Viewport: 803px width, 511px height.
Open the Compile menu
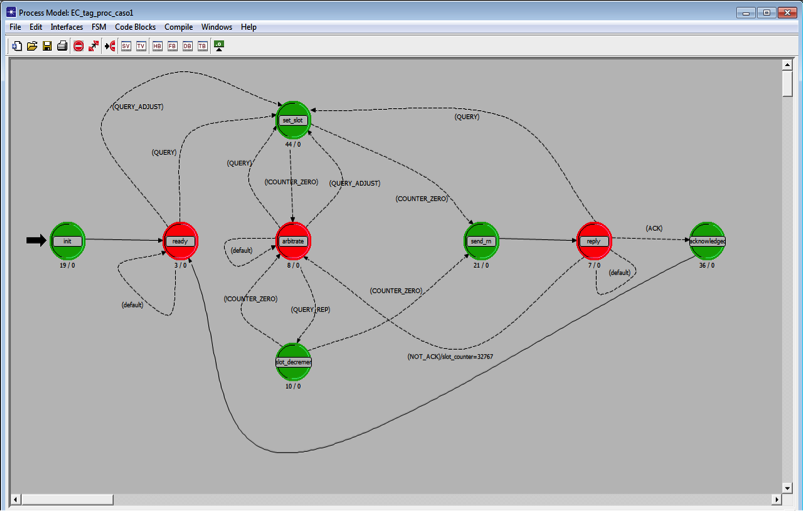(x=179, y=27)
